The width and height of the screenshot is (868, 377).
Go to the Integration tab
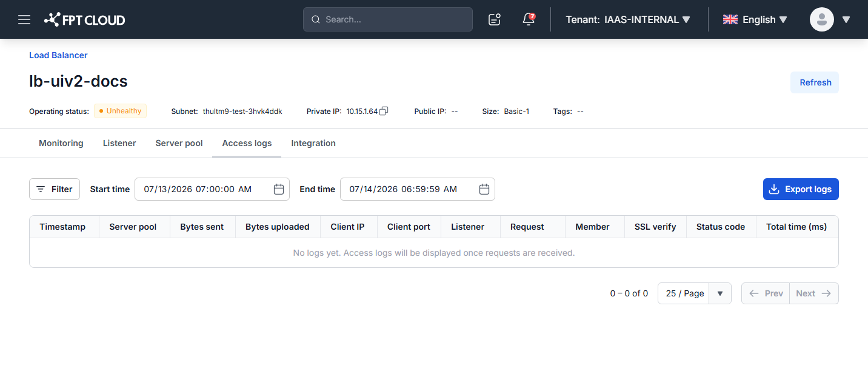click(313, 143)
